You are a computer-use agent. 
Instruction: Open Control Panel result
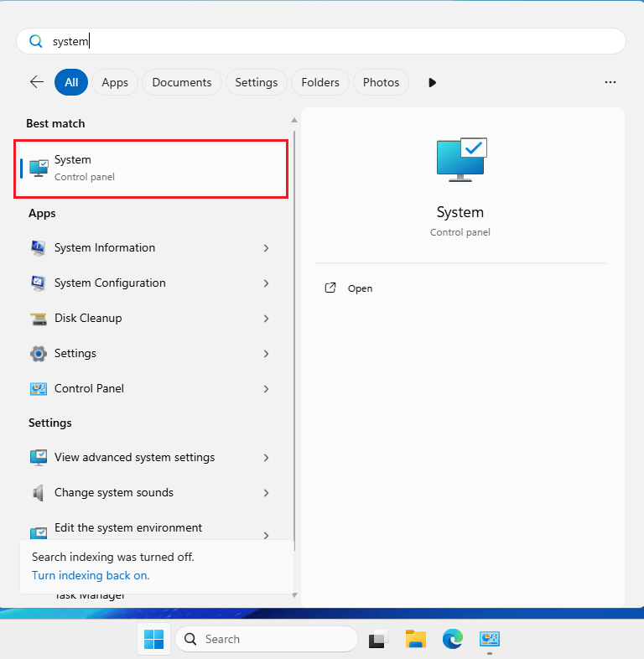151,389
